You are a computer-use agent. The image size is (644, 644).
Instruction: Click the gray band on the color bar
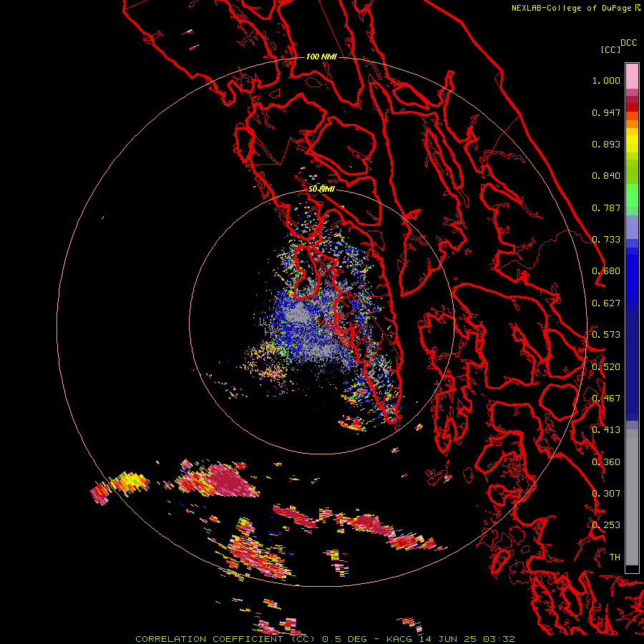click(x=632, y=497)
